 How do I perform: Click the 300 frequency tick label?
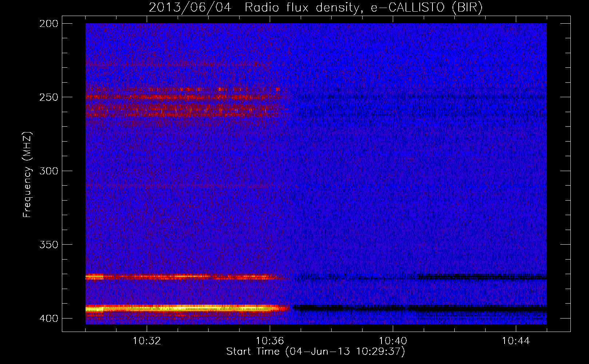tap(48, 171)
